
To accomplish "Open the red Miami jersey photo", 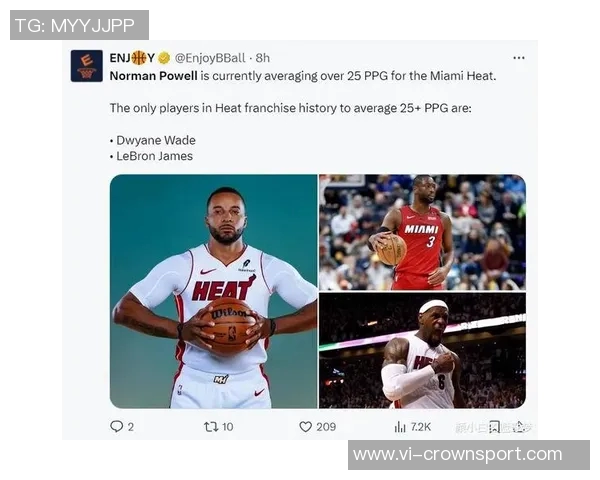I will point(422,232).
